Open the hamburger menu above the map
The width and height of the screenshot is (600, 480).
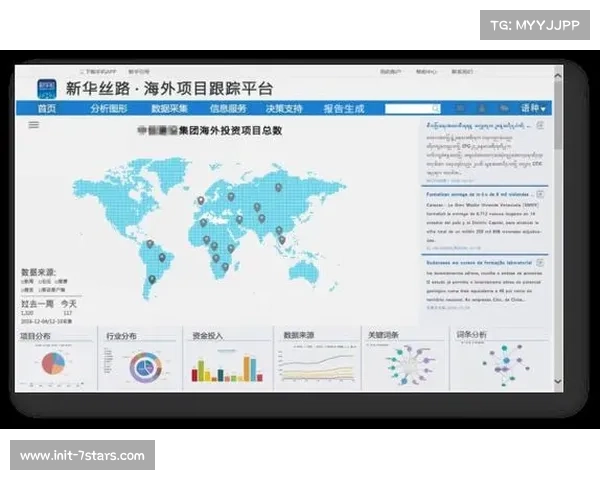34,125
